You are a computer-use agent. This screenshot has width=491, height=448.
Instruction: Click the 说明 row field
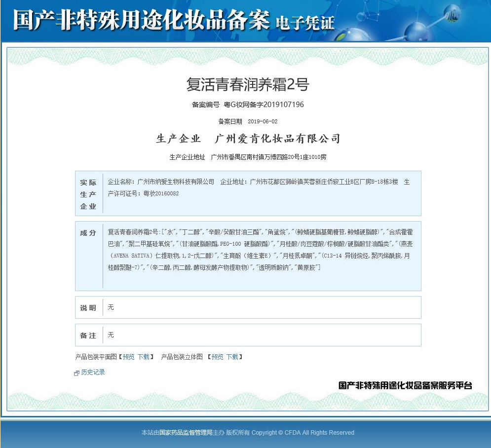[x=262, y=307]
